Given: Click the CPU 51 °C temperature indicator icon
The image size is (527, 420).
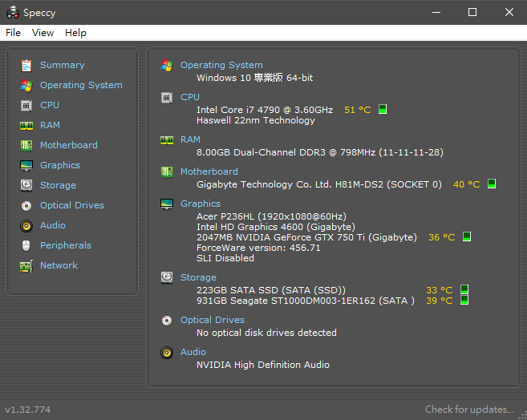Looking at the screenshot, I should [x=383, y=109].
